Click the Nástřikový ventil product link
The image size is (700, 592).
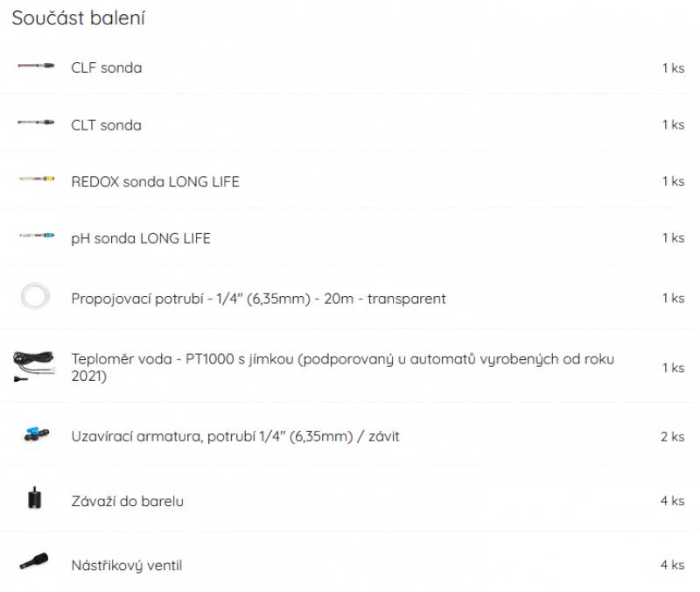click(x=127, y=565)
